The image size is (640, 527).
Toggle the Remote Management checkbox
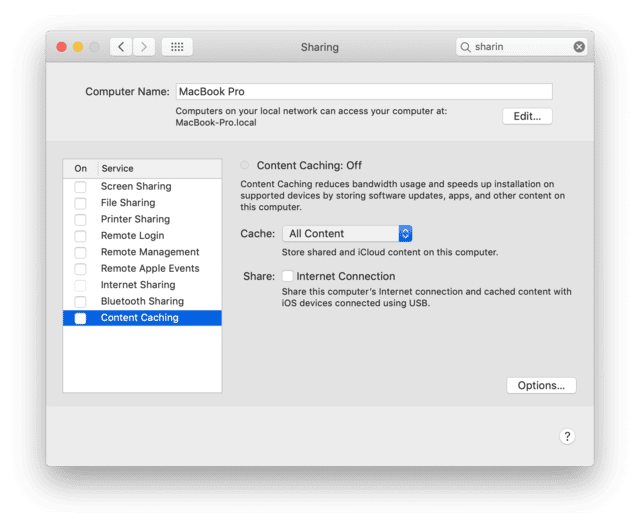pos(80,253)
